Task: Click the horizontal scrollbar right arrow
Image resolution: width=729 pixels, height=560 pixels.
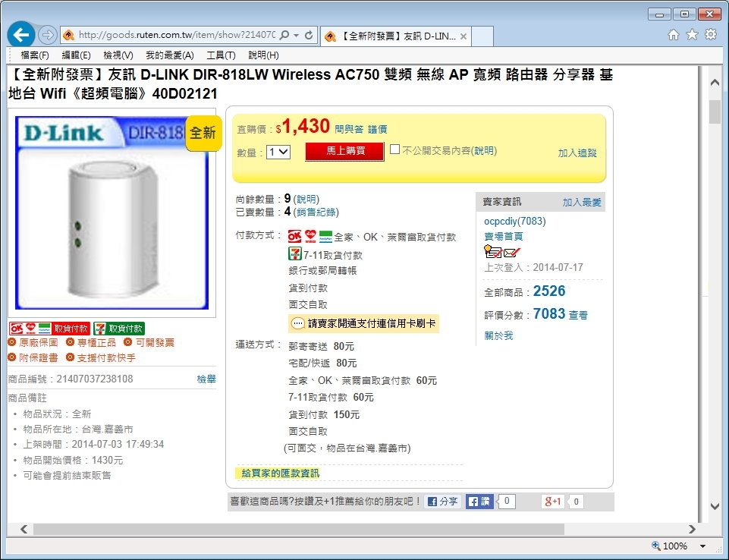Action: point(692,529)
